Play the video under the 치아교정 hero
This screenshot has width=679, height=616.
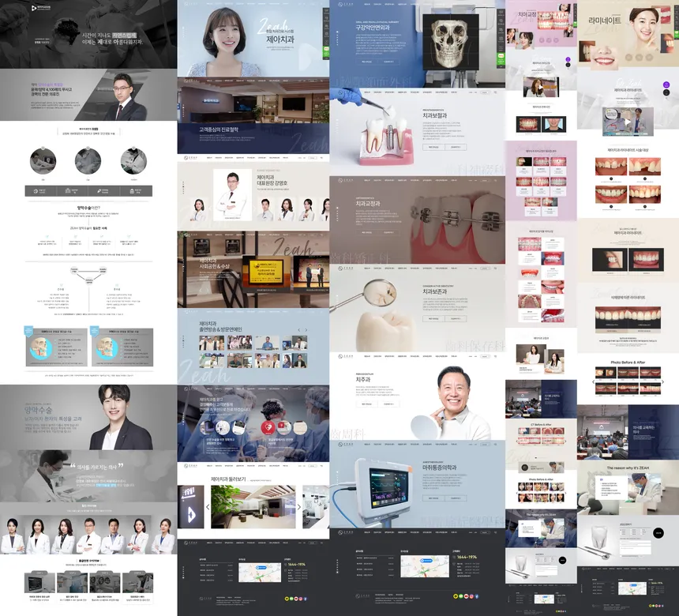coord(541,87)
